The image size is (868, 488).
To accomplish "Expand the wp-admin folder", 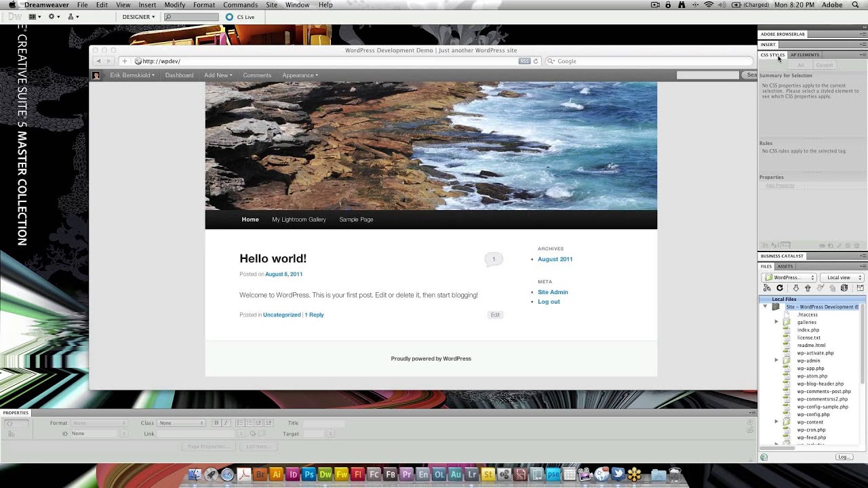I will tap(776, 361).
